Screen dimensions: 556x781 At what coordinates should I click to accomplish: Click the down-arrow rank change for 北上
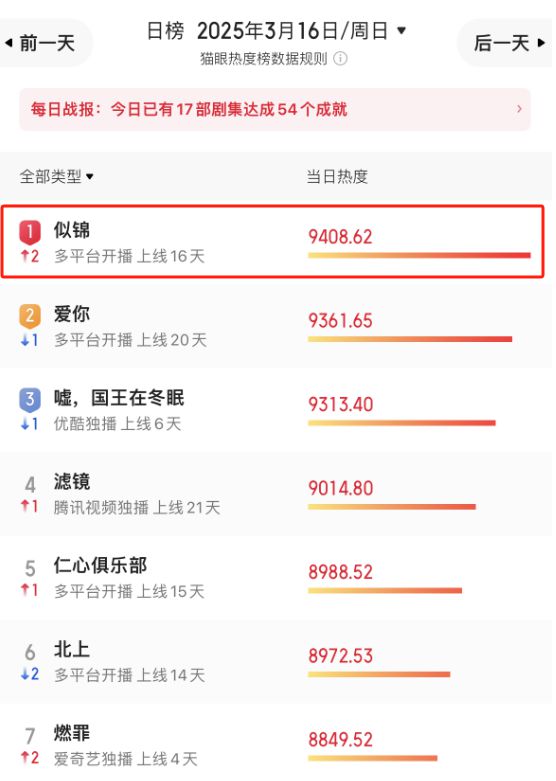(30, 676)
